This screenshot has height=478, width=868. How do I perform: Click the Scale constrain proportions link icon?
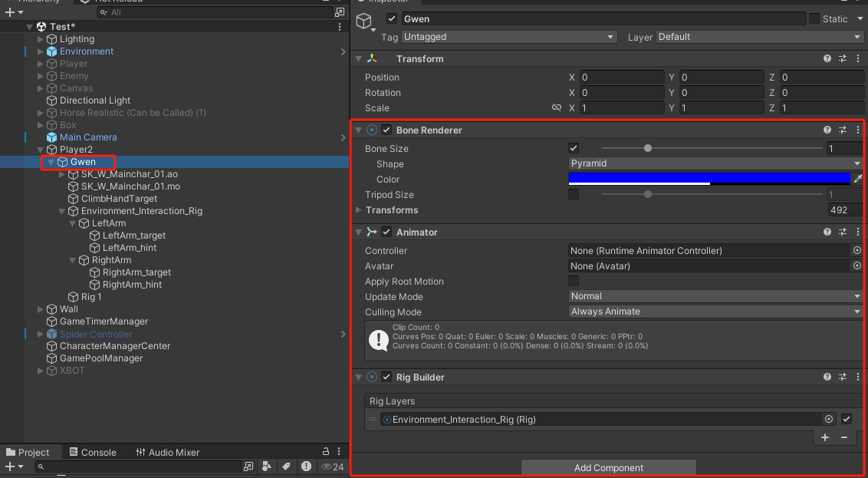coord(557,108)
